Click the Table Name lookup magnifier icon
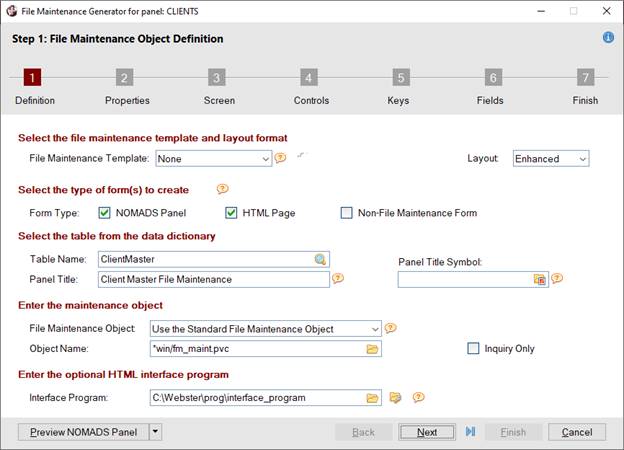Image resolution: width=624 pixels, height=450 pixels. (x=320, y=259)
